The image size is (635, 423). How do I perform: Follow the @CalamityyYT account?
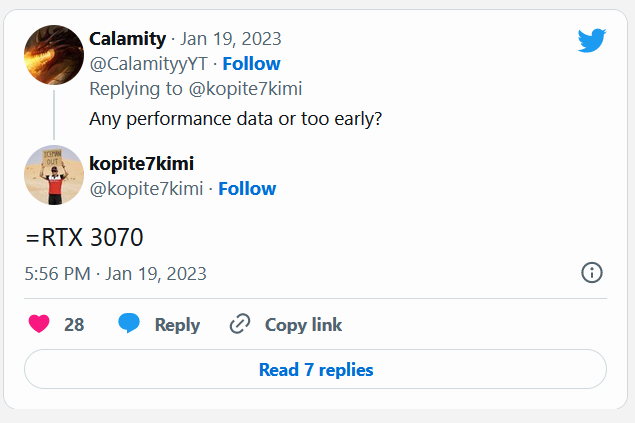coord(251,64)
